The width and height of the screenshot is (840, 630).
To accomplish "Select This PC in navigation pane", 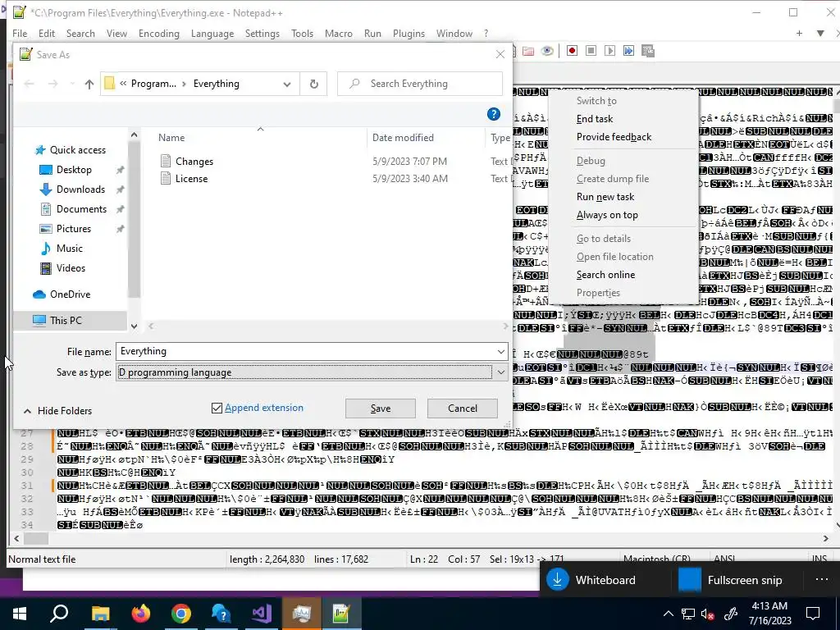I will pos(66,321).
